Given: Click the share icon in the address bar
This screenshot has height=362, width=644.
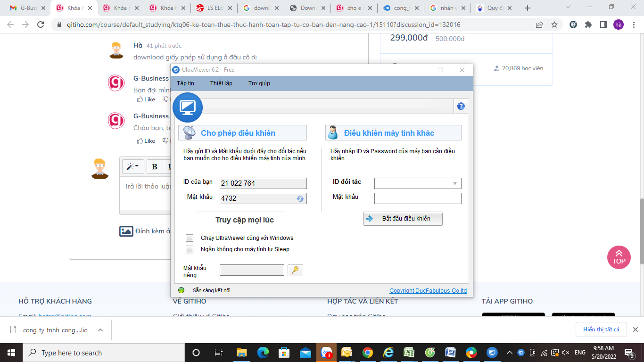Looking at the screenshot, I should [x=539, y=25].
